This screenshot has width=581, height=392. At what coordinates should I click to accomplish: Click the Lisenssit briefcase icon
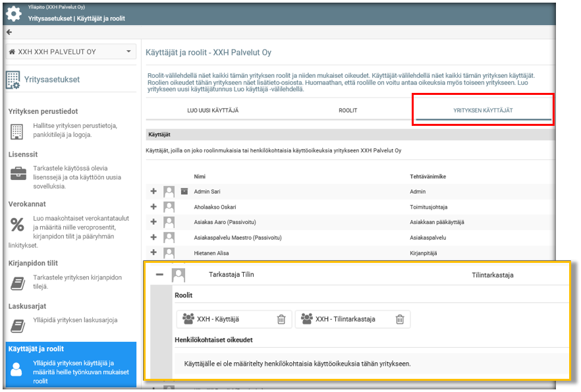point(18,174)
